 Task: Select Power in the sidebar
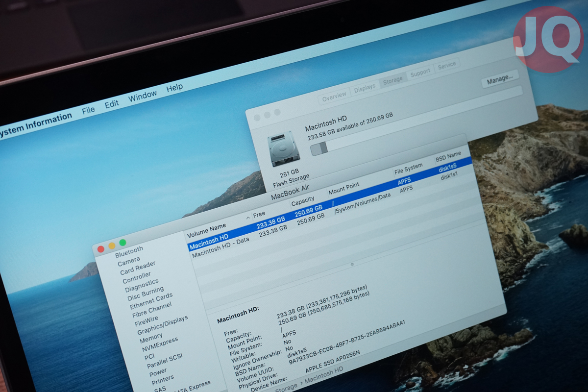158,372
